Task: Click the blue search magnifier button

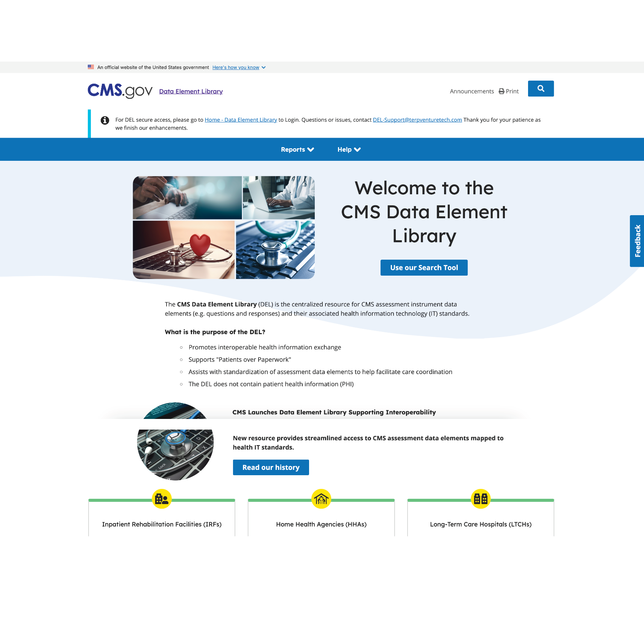Action: pyautogui.click(x=541, y=89)
